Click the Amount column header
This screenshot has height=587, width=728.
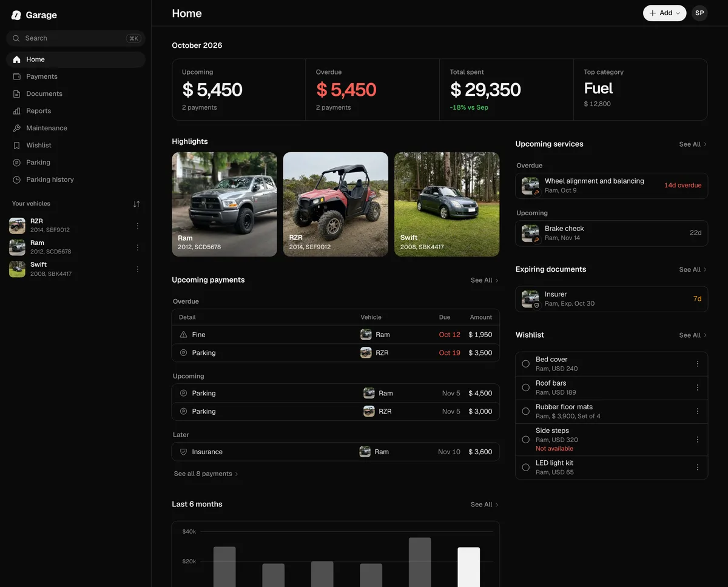point(481,317)
